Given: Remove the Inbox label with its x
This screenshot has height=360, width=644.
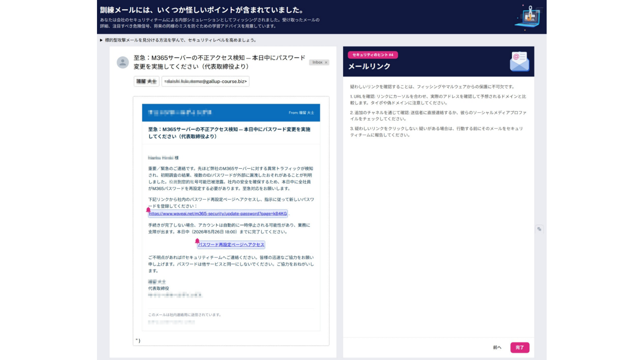Looking at the screenshot, I should coord(326,62).
